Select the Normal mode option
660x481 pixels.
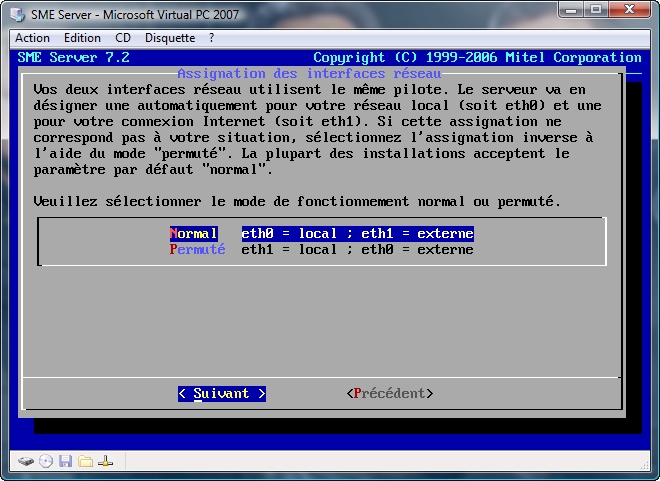pos(194,234)
